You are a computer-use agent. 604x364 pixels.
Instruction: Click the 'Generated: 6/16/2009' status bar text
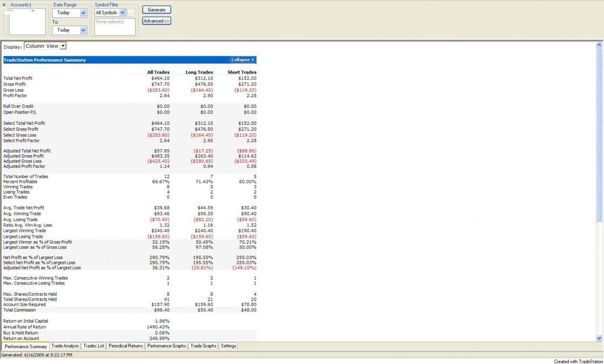coord(37,355)
